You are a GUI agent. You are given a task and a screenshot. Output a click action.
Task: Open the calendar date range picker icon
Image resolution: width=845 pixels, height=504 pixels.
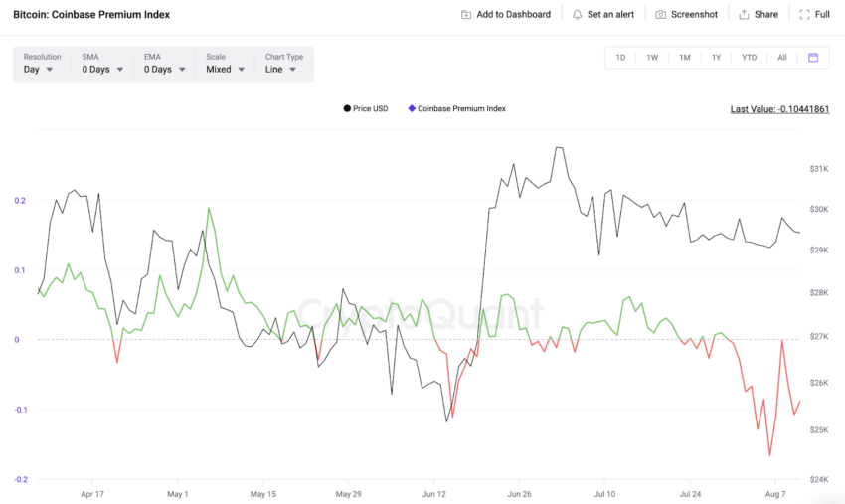point(813,57)
